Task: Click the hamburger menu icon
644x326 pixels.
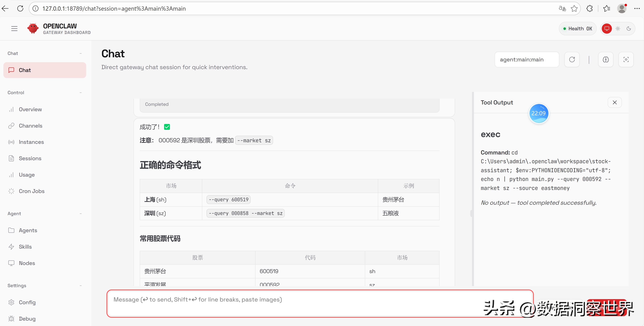Action: [14, 29]
